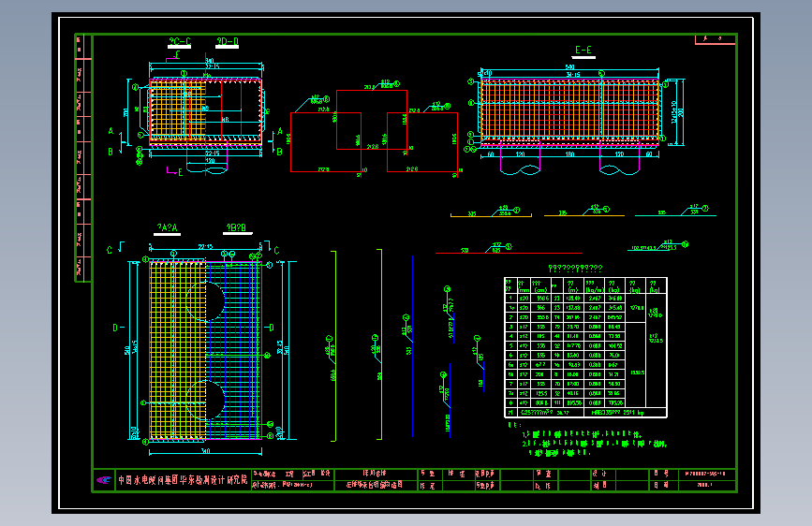812x526 pixels.
Task: Click the 340 dimension below the plan view
Action: click(206, 451)
